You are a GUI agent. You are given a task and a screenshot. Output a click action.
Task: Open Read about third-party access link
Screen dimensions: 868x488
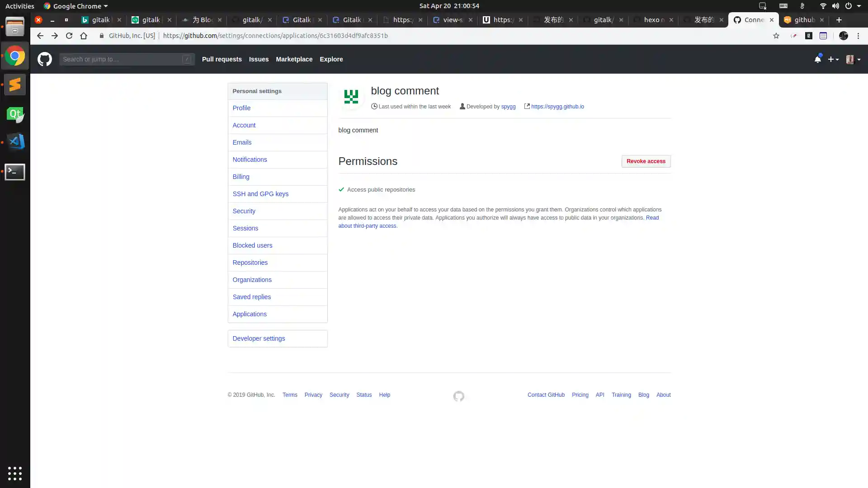point(498,222)
